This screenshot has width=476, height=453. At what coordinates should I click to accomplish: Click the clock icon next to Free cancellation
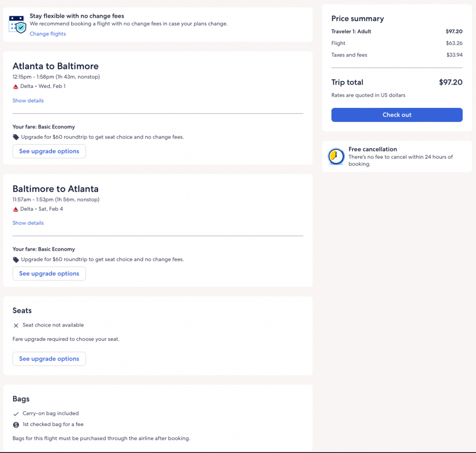click(336, 157)
